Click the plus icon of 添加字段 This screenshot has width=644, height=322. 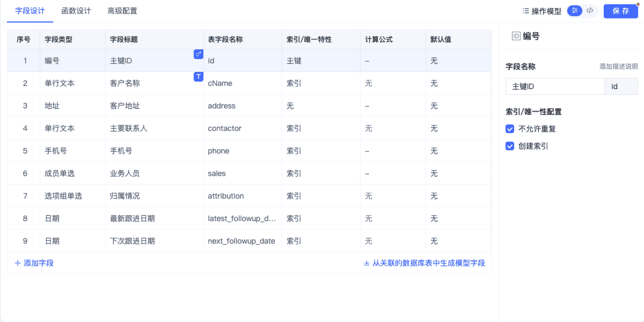[18, 263]
